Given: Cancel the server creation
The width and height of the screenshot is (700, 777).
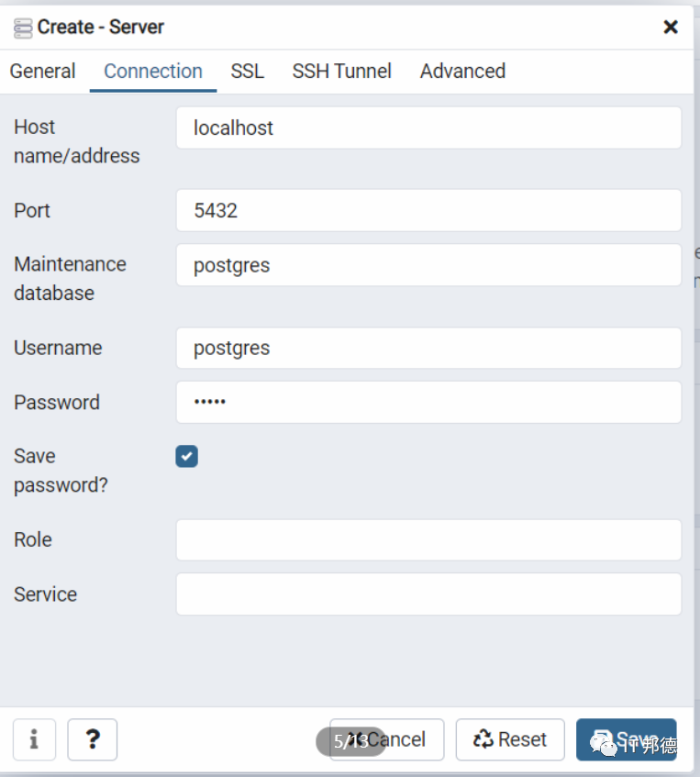Looking at the screenshot, I should point(386,739).
